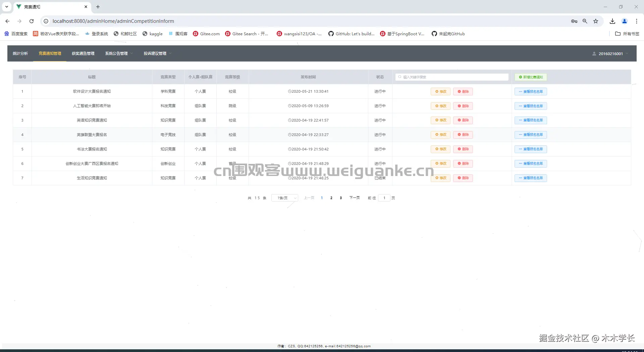This screenshot has width=644, height=352.
Task: Open the page zoom magnifier icon
Action: pyautogui.click(x=585, y=21)
